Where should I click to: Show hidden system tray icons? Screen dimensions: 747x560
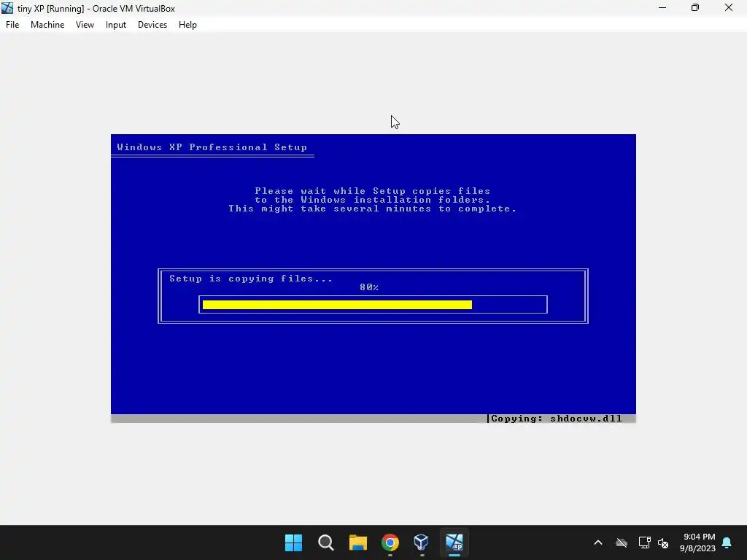pyautogui.click(x=598, y=542)
